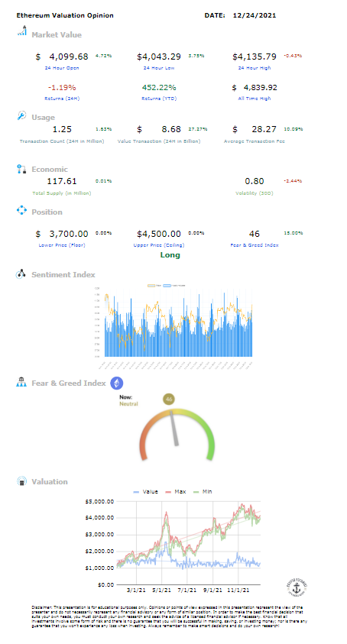Click the Ethereum logo badge
The height and width of the screenshot is (644, 347).
[117, 383]
